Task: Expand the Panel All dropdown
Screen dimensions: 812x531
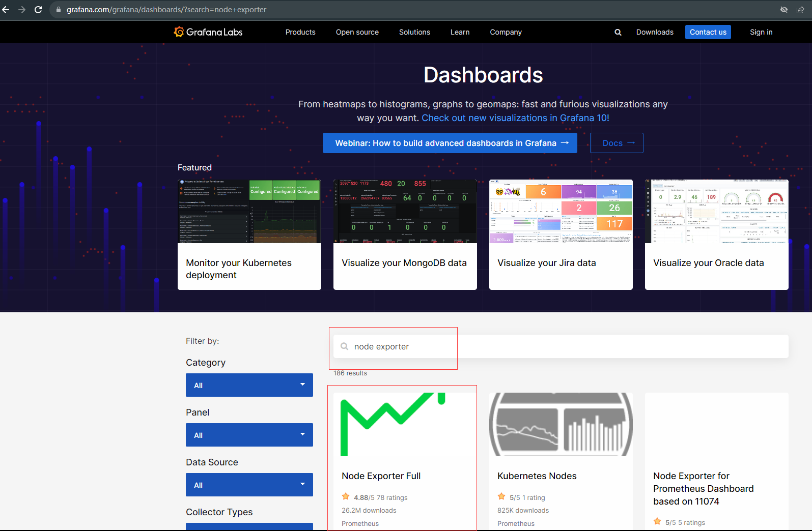Action: click(x=249, y=435)
